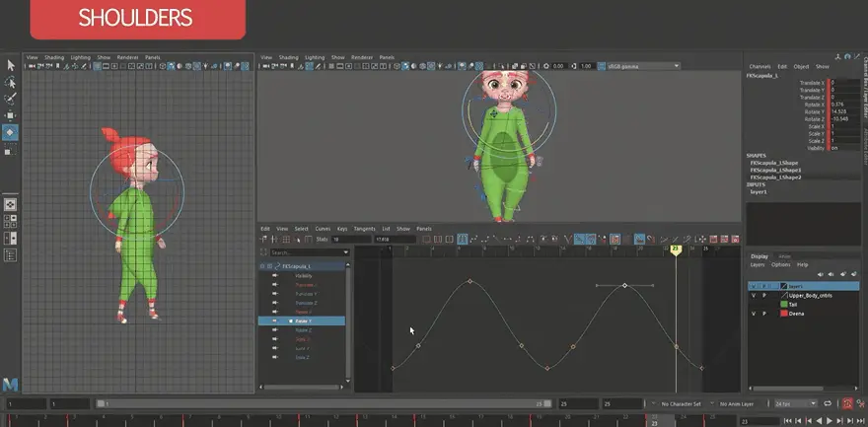Click the Maya logo icon at bottom-left
This screenshot has height=427, width=868.
click(x=10, y=383)
